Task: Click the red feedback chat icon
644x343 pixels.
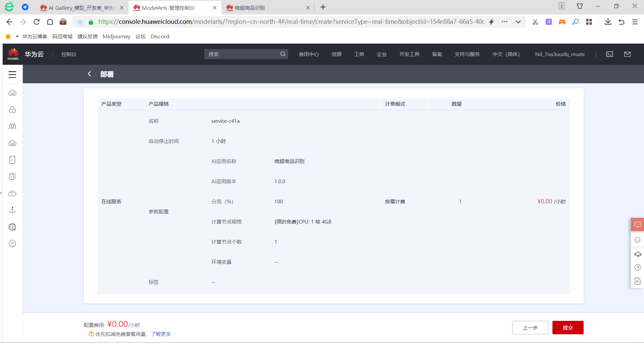Action: [x=637, y=225]
